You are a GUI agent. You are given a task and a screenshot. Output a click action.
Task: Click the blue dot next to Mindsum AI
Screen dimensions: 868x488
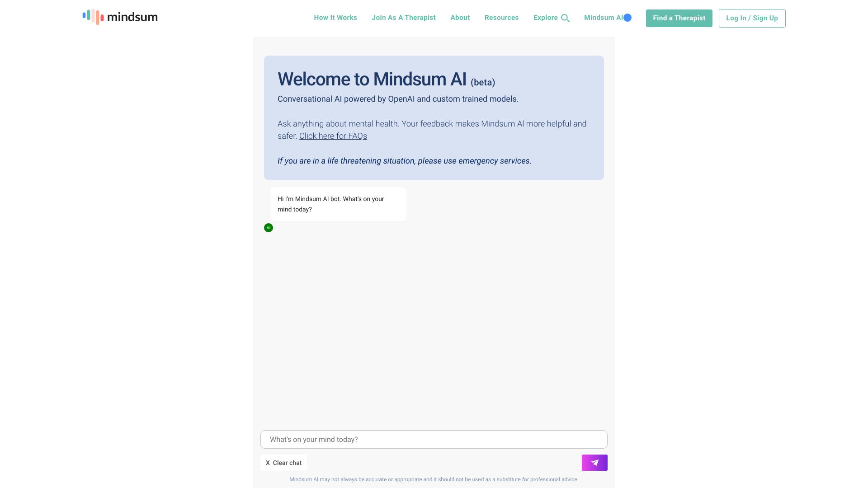[627, 18]
